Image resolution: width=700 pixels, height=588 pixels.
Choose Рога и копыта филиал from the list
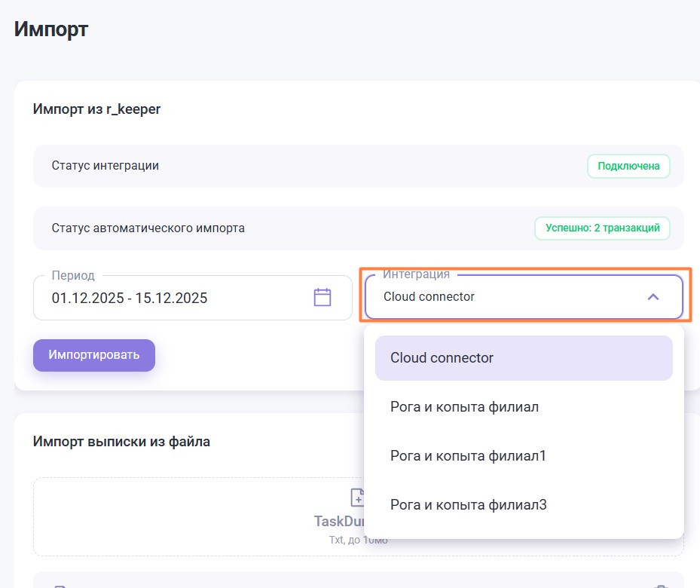click(464, 407)
